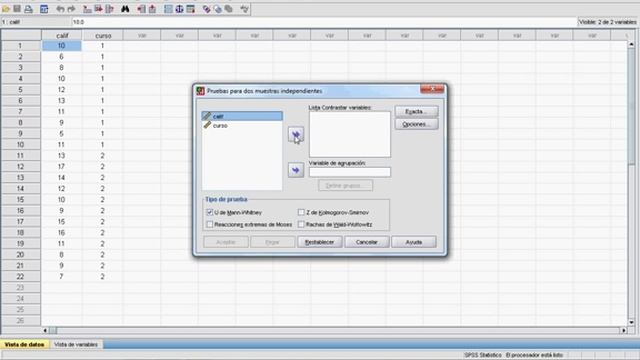Click the Insert variable toolbar icon
The height and width of the screenshot is (360, 640).
point(152,9)
